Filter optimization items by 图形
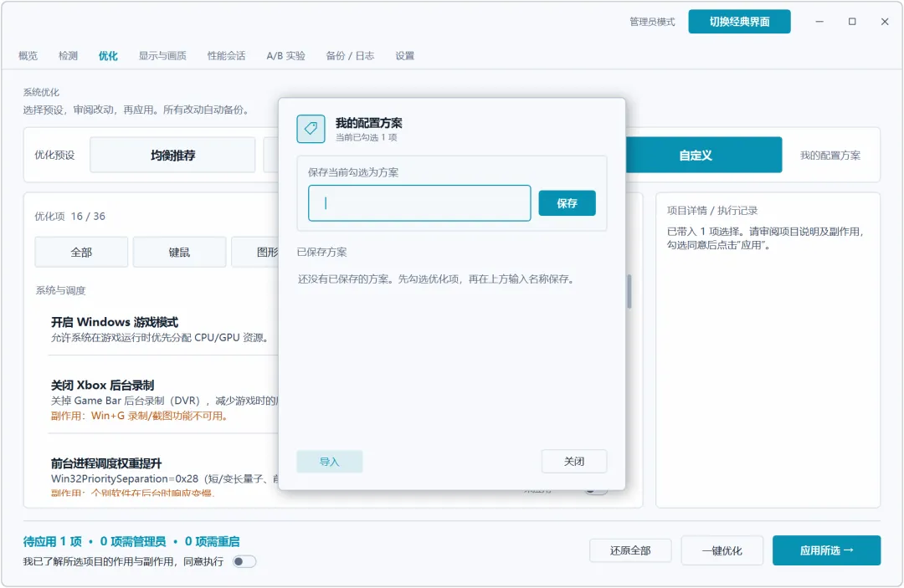904x588 pixels. pyautogui.click(x=255, y=253)
